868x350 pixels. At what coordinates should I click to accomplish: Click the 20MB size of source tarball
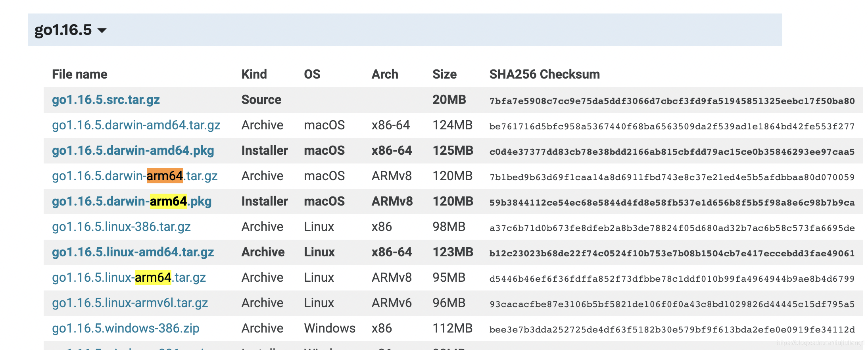[x=449, y=100]
